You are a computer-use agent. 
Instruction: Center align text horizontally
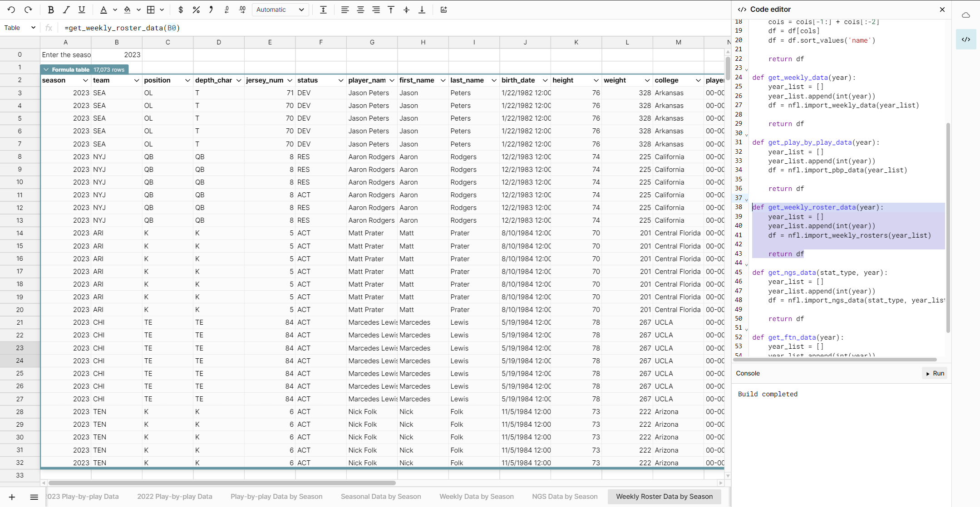[x=360, y=10]
